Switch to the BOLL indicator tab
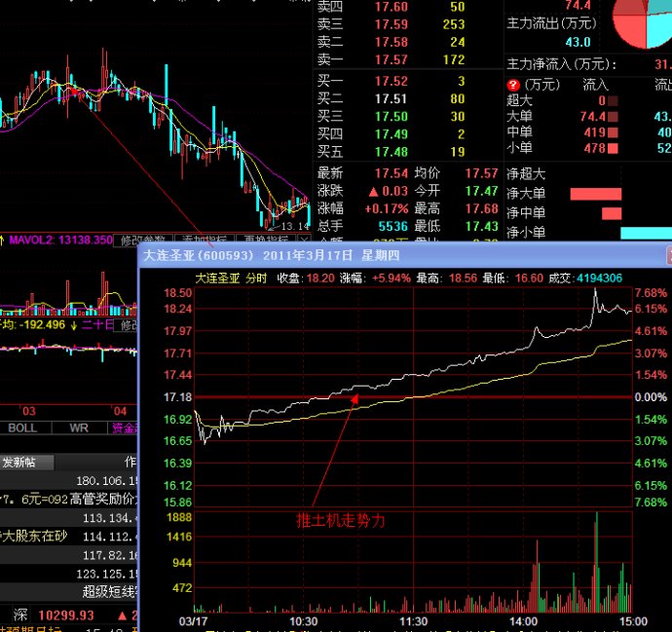 (x=21, y=428)
